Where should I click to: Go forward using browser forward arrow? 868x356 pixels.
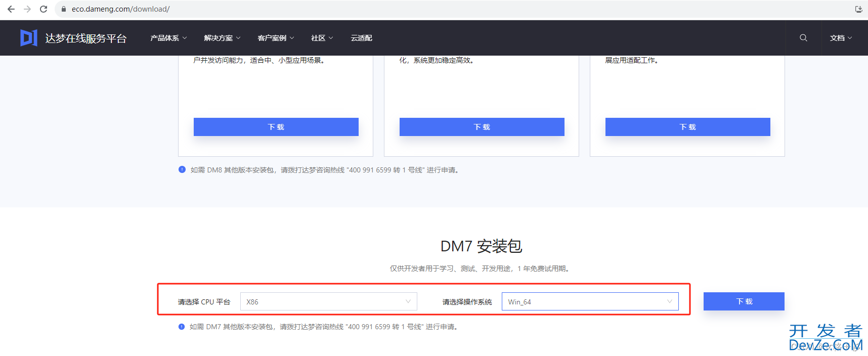[27, 9]
